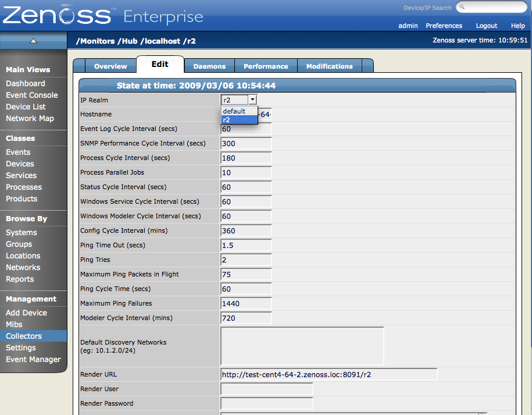The width and height of the screenshot is (532, 415).
Task: Open Processes in sidebar
Action: point(24,187)
